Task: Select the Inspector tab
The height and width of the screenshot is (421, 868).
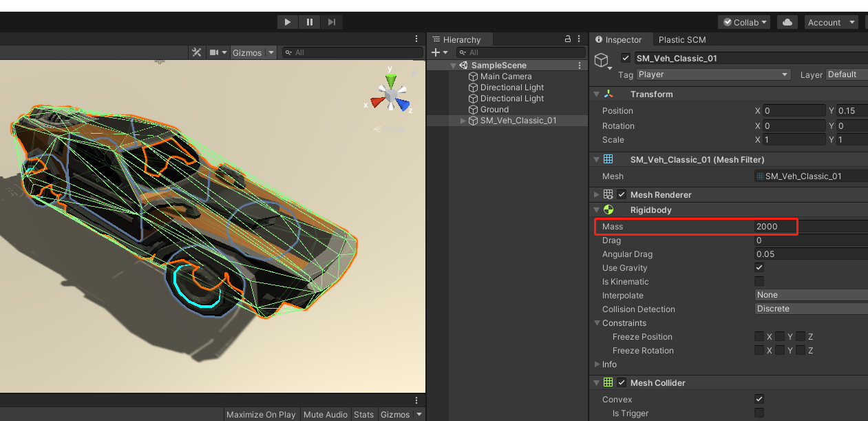Action: point(619,40)
